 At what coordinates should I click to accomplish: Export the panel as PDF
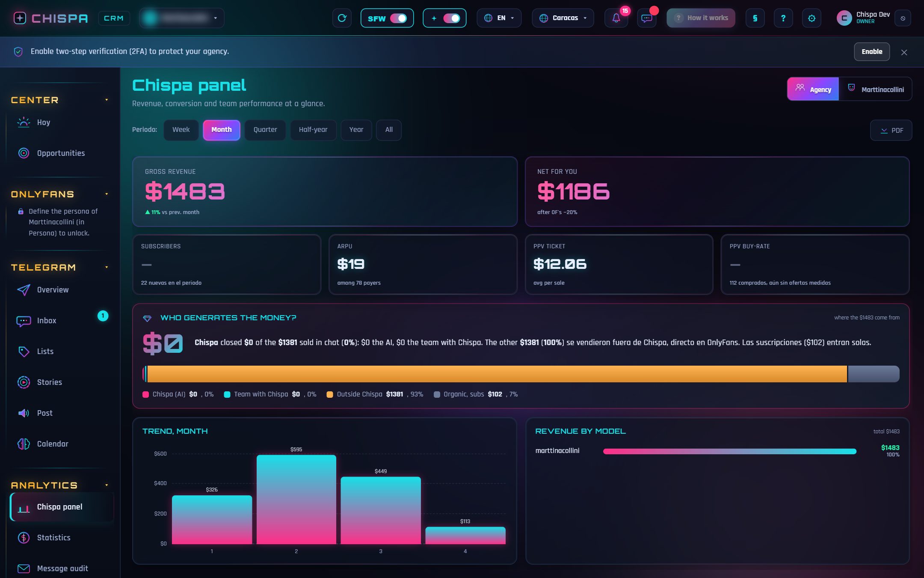coord(891,131)
